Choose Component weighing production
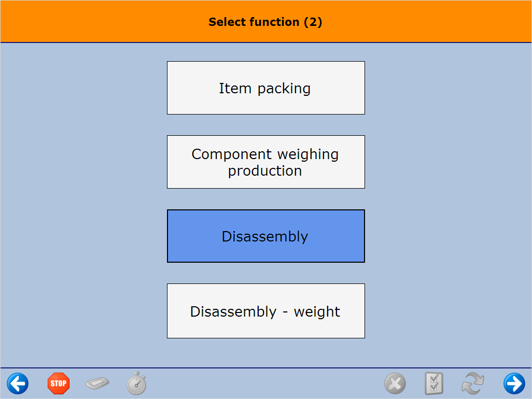Image resolution: width=532 pixels, height=399 pixels. (x=265, y=162)
